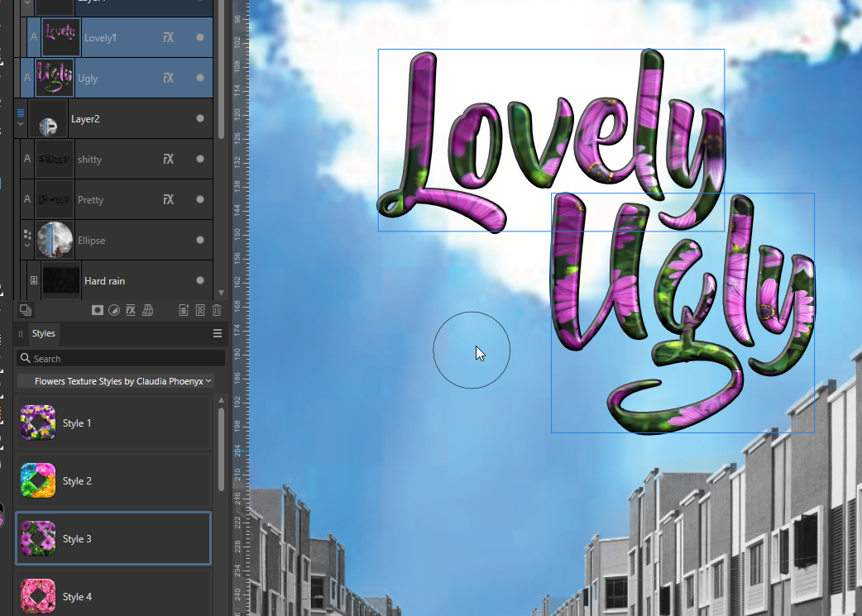
Task: Click the layers list scroll-down arrow
Action: [x=221, y=293]
